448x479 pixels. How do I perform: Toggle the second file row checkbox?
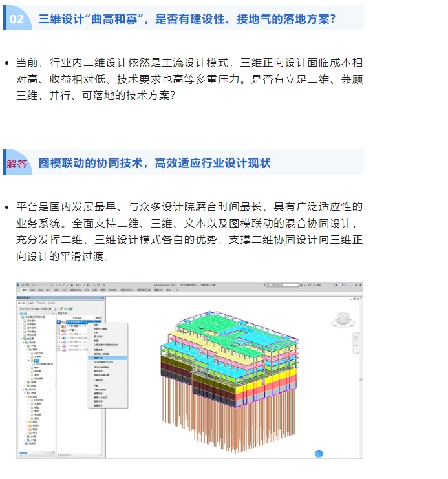click(58, 327)
